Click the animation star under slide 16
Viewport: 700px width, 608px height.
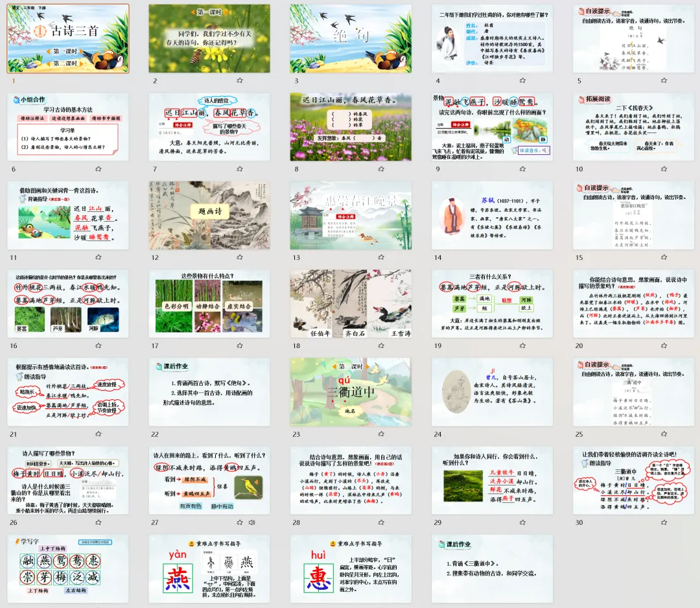point(99,345)
